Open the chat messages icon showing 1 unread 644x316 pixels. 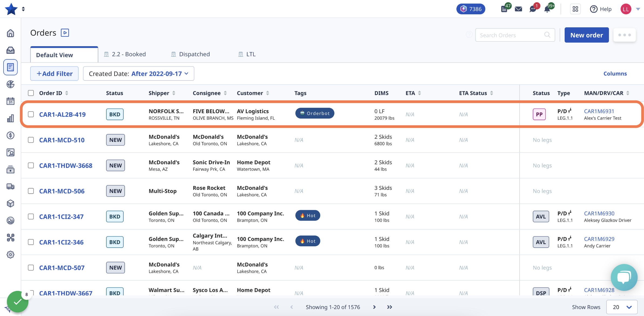[533, 9]
